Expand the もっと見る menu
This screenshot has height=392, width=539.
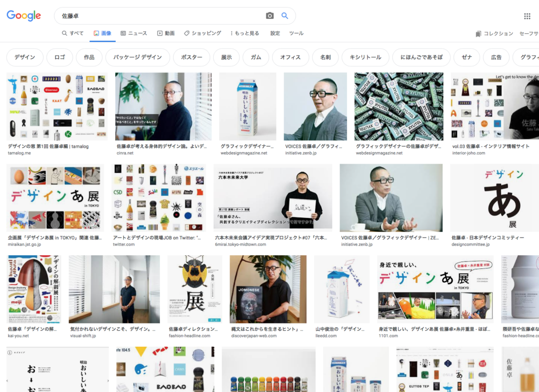(x=245, y=33)
